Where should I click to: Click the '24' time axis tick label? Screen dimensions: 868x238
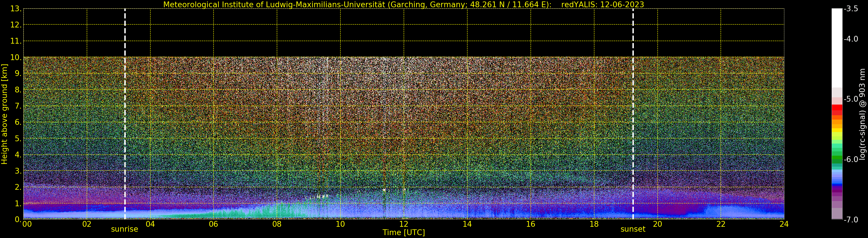(x=784, y=224)
